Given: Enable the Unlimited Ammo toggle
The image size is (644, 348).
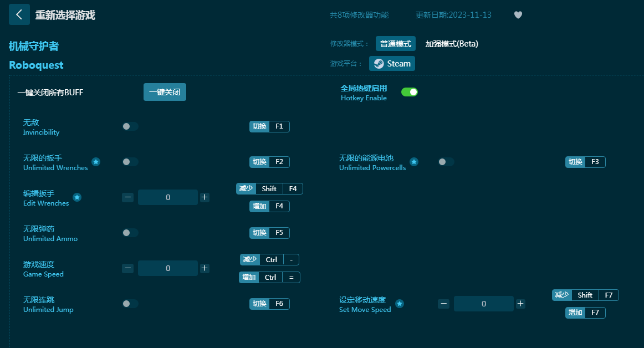Looking at the screenshot, I should click(x=130, y=233).
